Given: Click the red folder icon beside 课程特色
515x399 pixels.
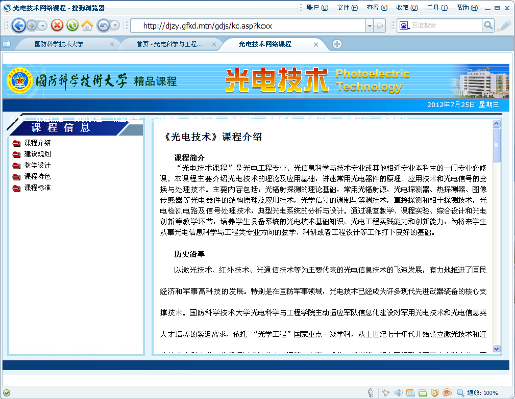Looking at the screenshot, I should [16, 177].
